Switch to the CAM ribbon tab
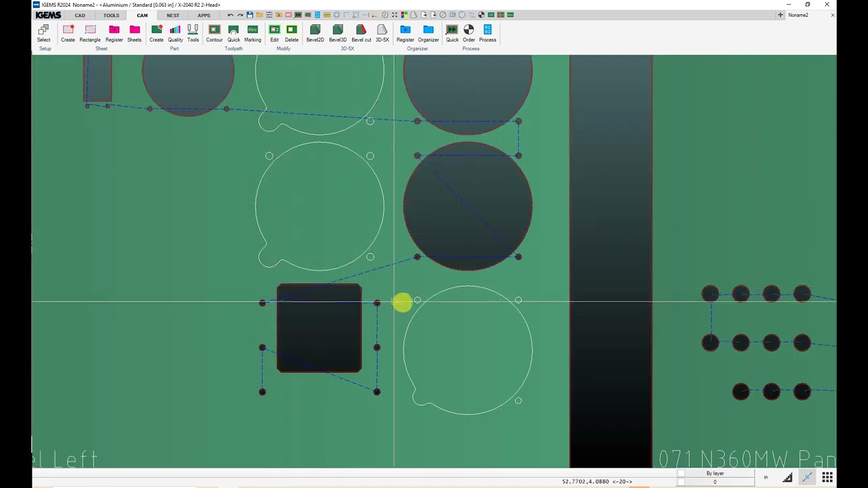Image resolution: width=868 pixels, height=488 pixels. [142, 15]
